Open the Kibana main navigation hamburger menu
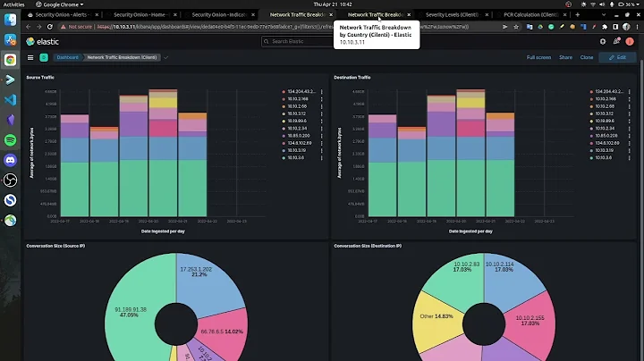The width and height of the screenshot is (644, 361). click(x=30, y=57)
